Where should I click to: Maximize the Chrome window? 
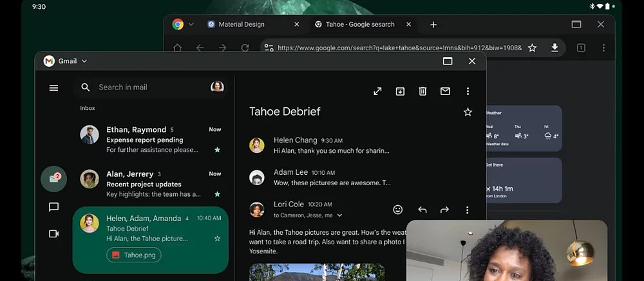point(576,24)
